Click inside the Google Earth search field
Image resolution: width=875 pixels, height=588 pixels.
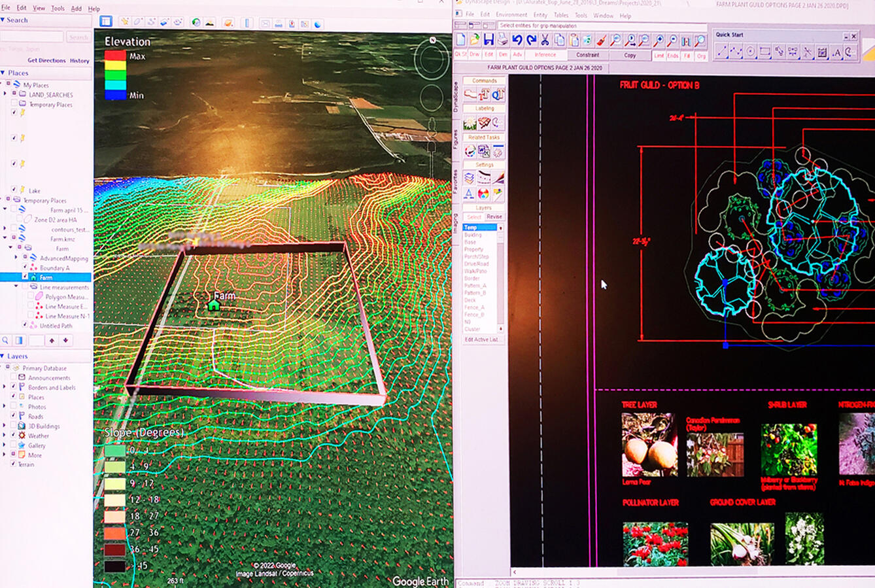coord(32,37)
